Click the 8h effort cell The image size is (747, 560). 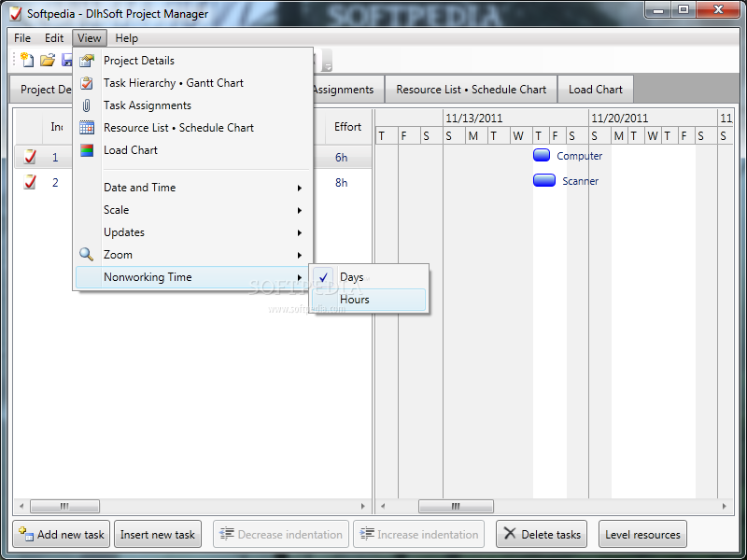tap(342, 182)
